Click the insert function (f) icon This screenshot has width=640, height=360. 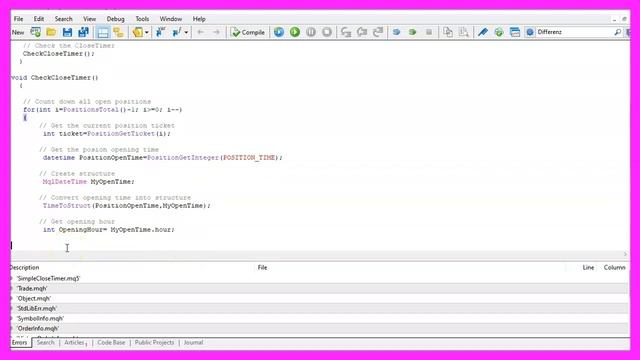(177, 32)
